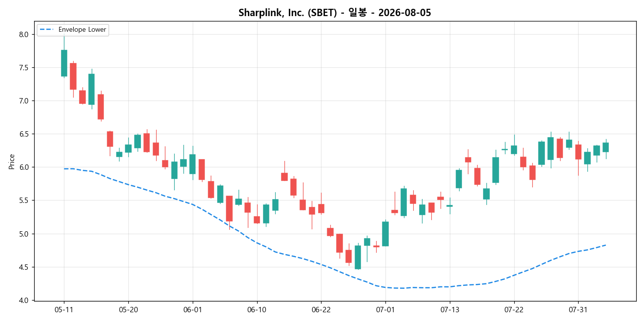This screenshot has height=322, width=644.
Task: Click the 07-01 date tick label
Action: pos(385,310)
